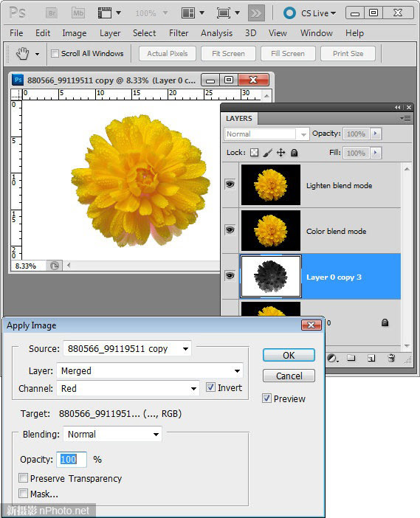Create a new group folder icon
The image size is (420, 518).
coord(351,358)
